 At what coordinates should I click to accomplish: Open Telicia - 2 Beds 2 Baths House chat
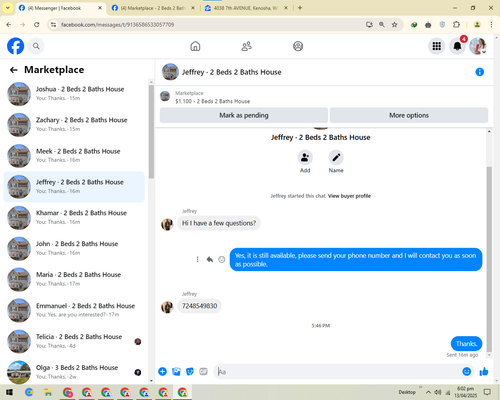coord(74,341)
